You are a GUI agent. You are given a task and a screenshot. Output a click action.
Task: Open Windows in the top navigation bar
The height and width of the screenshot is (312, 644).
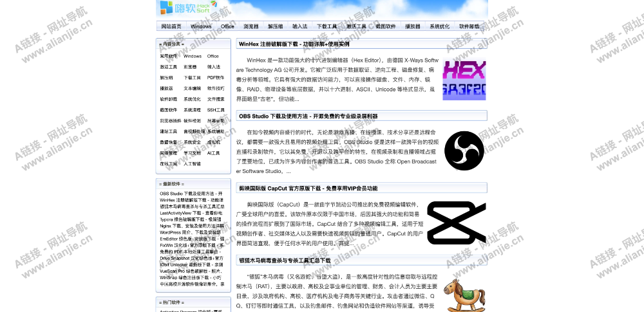pos(201,26)
